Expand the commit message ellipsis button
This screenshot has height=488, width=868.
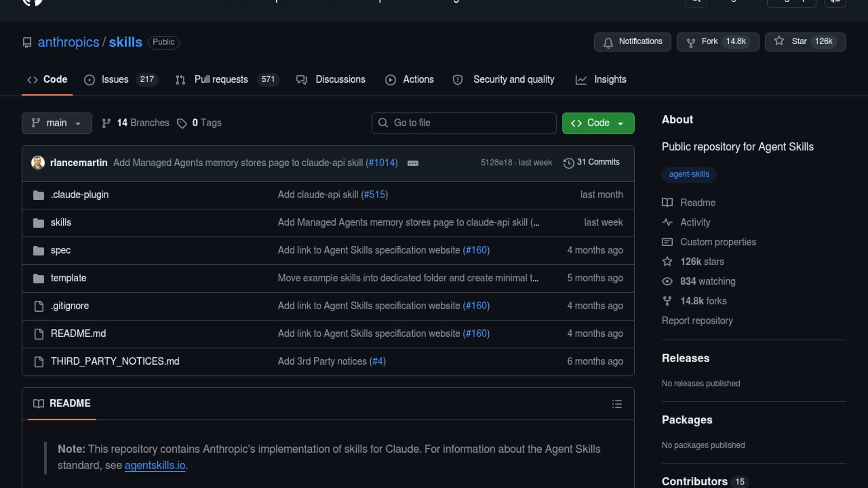(413, 163)
